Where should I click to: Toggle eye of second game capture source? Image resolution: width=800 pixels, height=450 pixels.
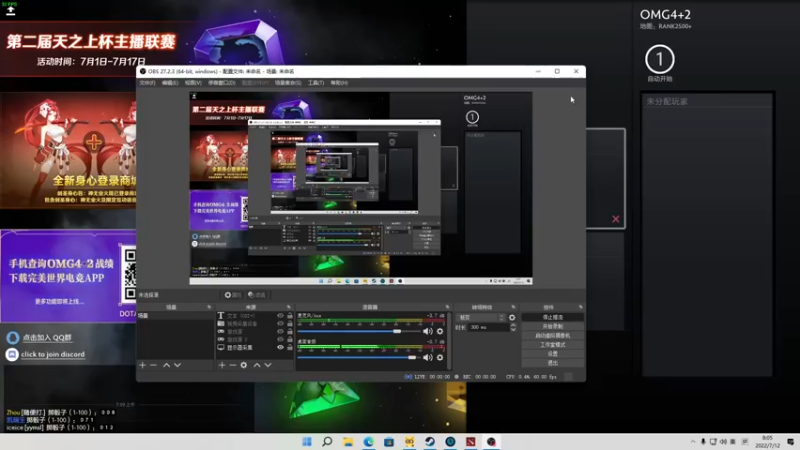pos(280,339)
